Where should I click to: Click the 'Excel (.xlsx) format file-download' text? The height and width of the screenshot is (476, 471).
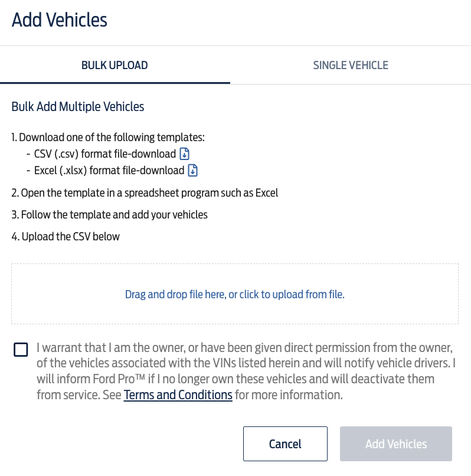(109, 170)
